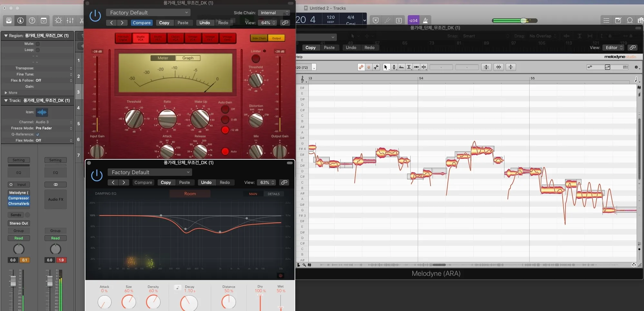
Task: Select the Studio VCA compressor model tab
Action: (x=141, y=38)
